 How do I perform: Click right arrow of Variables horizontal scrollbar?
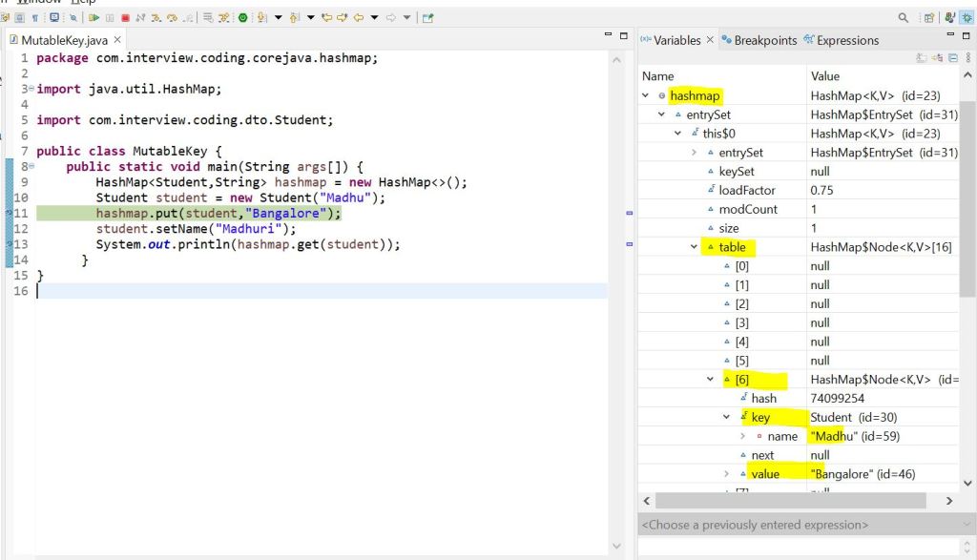tap(949, 501)
